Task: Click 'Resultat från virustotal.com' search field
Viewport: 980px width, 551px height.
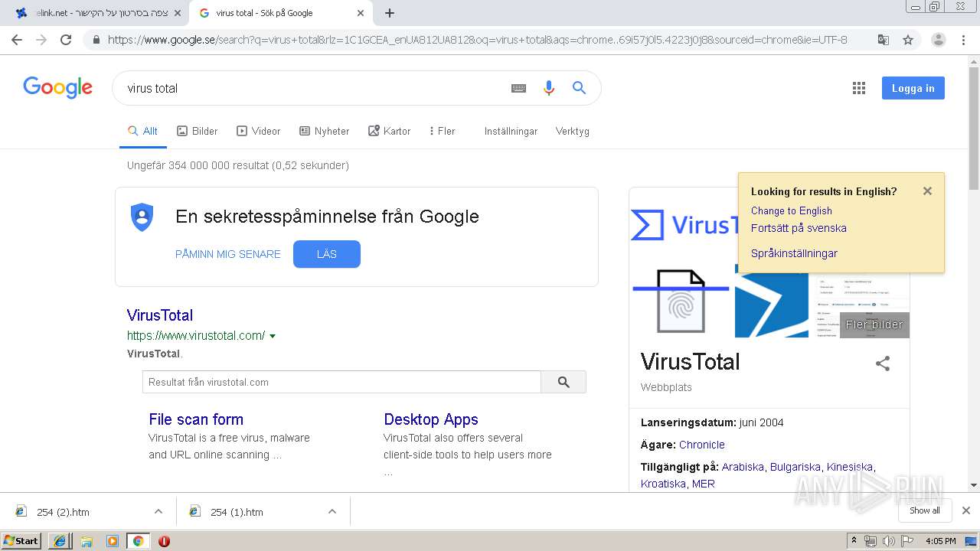Action: (x=341, y=382)
